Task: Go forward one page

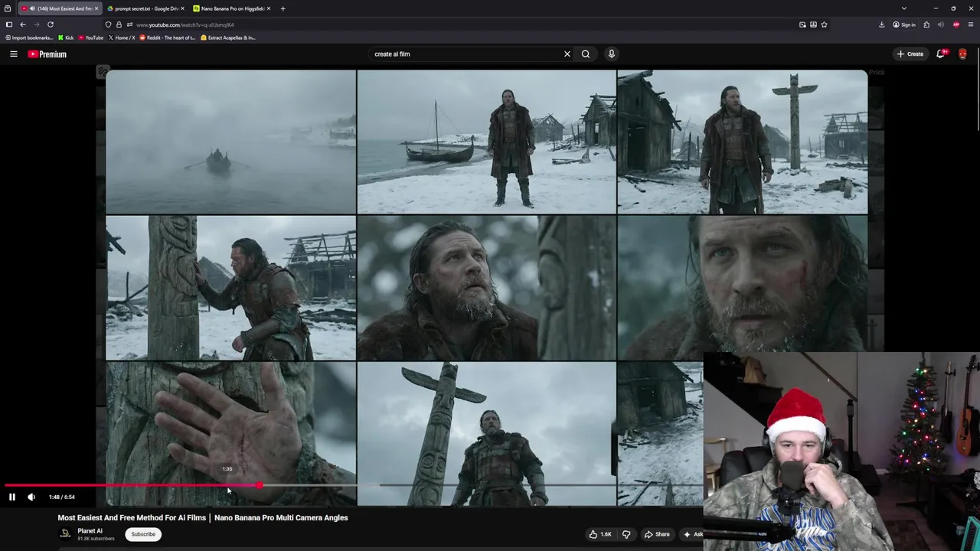Action: pyautogui.click(x=36, y=24)
